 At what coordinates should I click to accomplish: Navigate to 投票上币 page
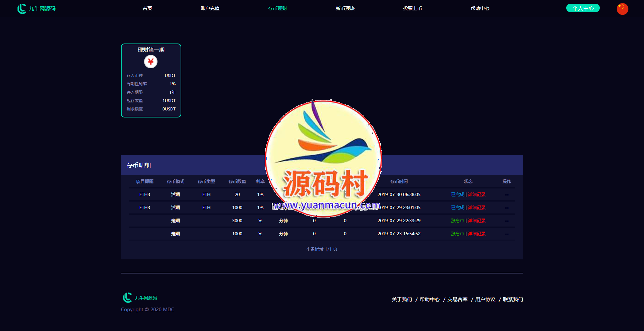[412, 8]
